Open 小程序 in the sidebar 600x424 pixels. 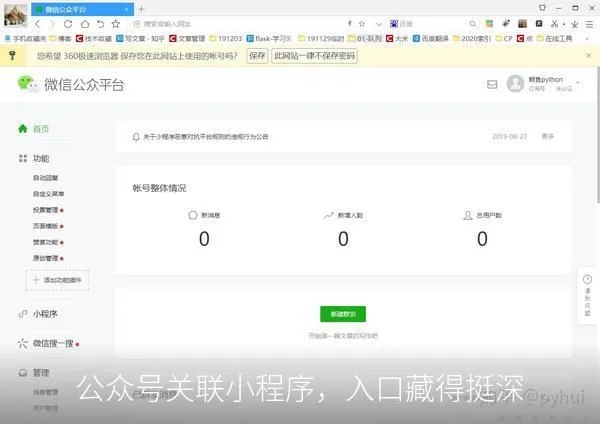(x=38, y=314)
